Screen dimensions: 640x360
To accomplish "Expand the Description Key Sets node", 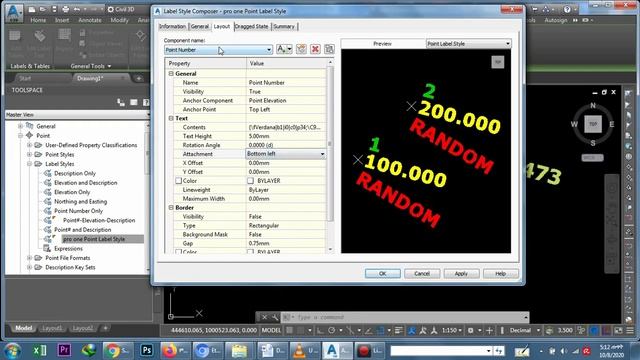I will point(29,267).
